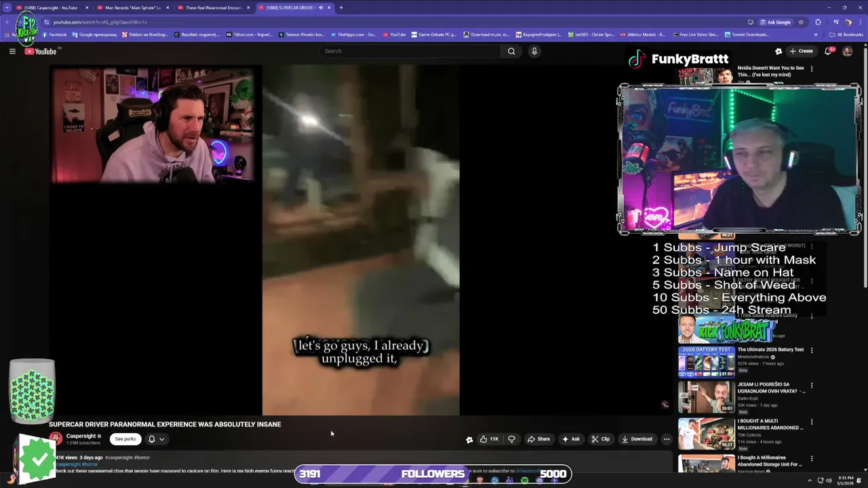Dislike the video with thumbs down
Image resolution: width=868 pixels, height=488 pixels.
[511, 439]
